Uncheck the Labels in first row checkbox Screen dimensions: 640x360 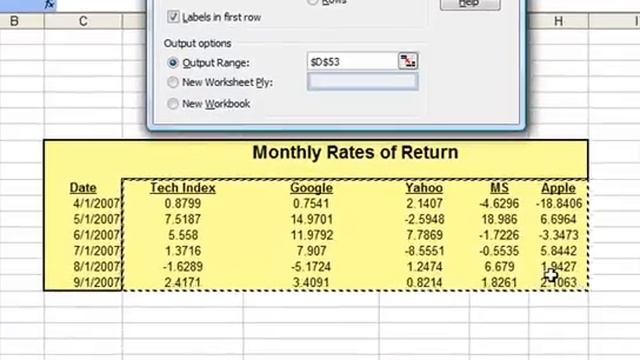click(173, 17)
